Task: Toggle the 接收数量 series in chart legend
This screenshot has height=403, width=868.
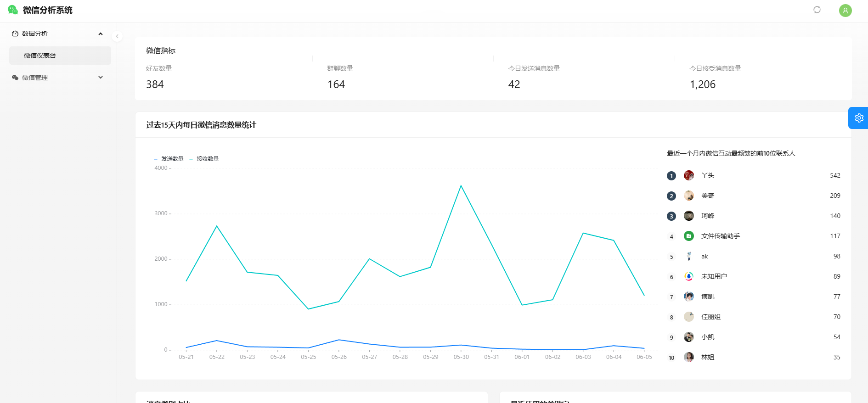Action: coord(204,159)
